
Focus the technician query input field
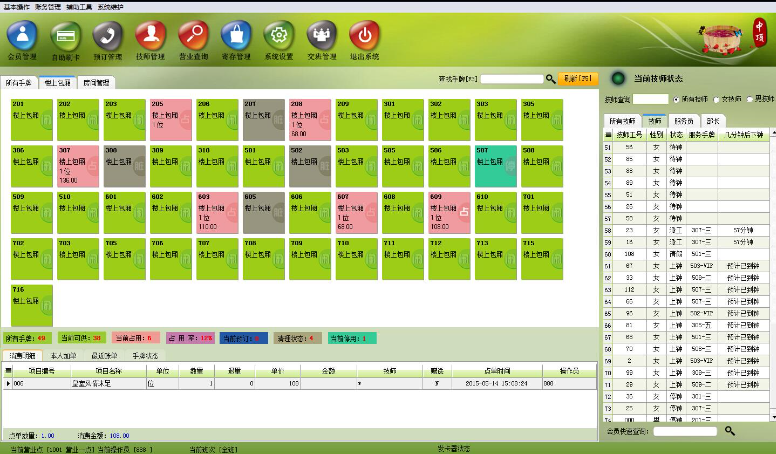[x=651, y=100]
